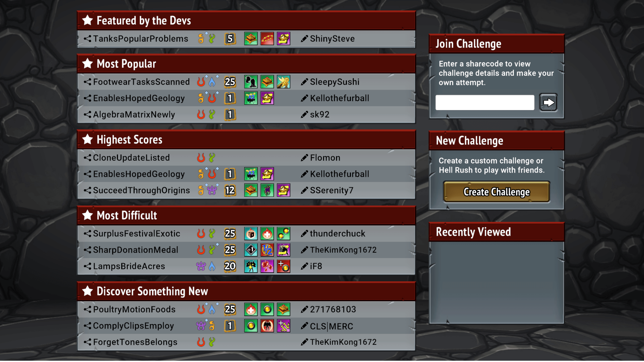Open the ForgetTonesBelongs challenge

pos(246,342)
